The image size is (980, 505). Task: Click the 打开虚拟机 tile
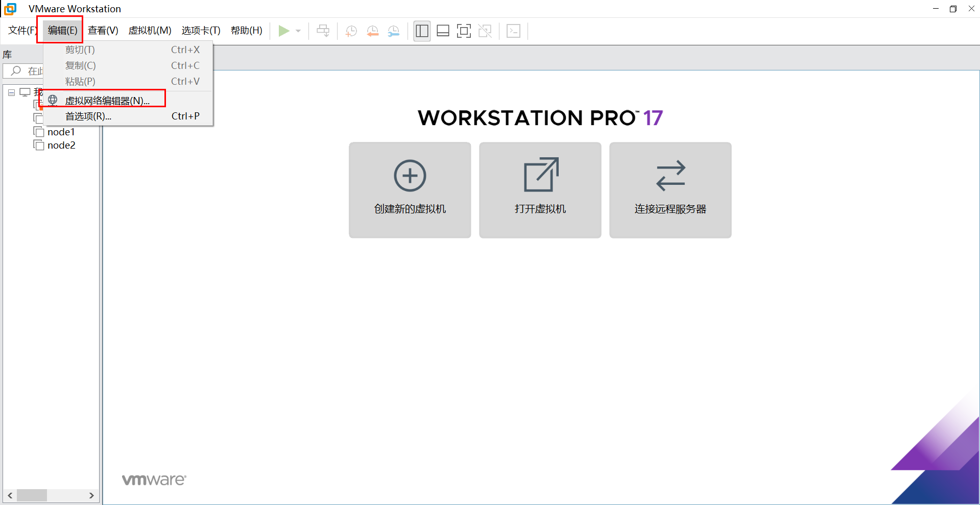[x=540, y=190]
